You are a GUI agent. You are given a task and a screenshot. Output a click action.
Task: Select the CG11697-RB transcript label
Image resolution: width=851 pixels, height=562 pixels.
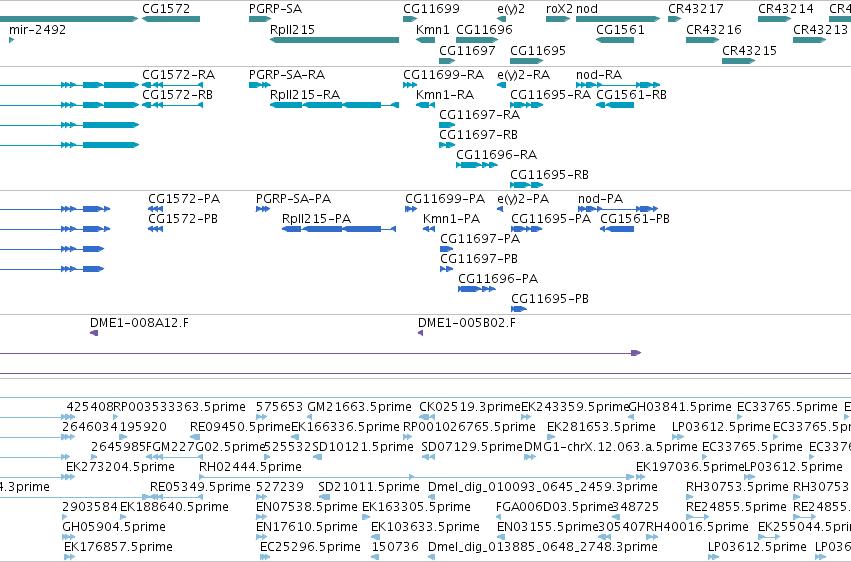pyautogui.click(x=479, y=134)
